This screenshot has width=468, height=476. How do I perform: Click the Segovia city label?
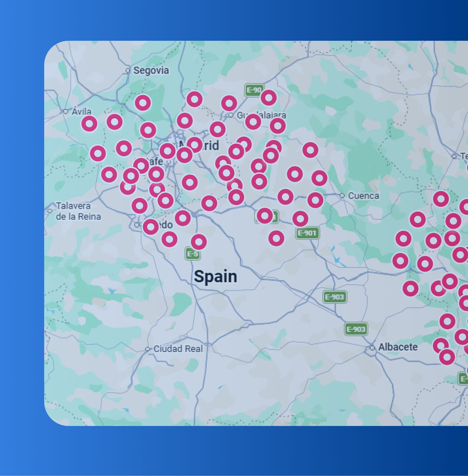pyautogui.click(x=151, y=70)
